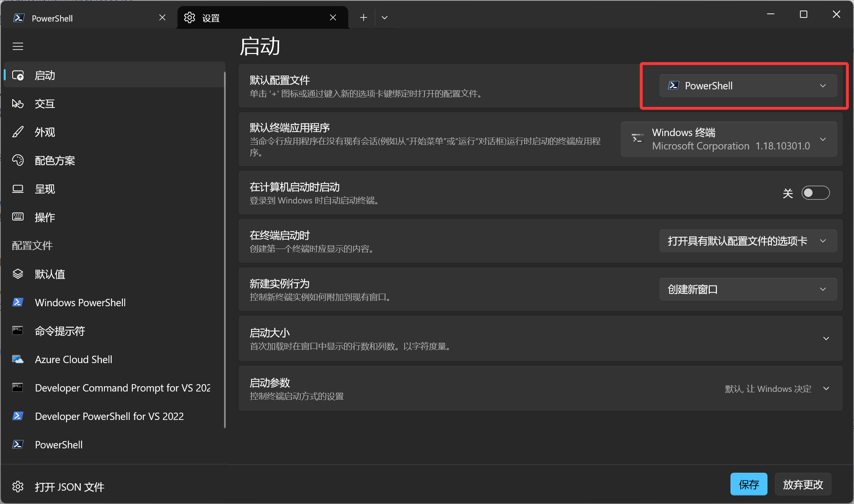
Task: Click the 保存 button
Action: point(748,484)
